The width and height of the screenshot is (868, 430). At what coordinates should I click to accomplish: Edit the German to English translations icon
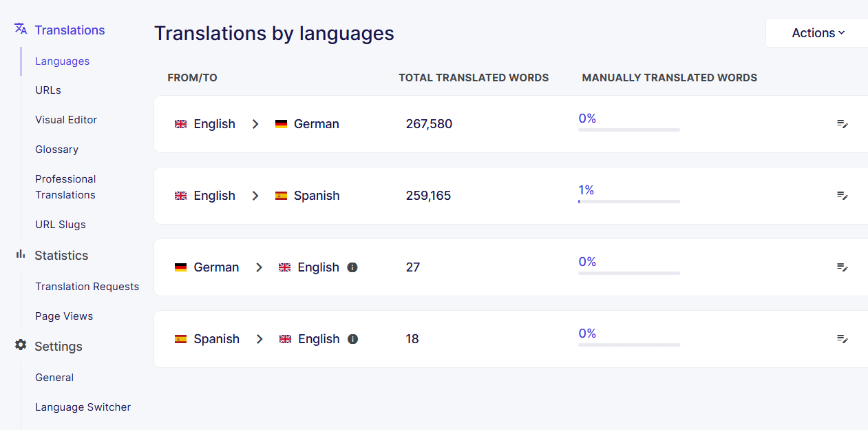(843, 267)
